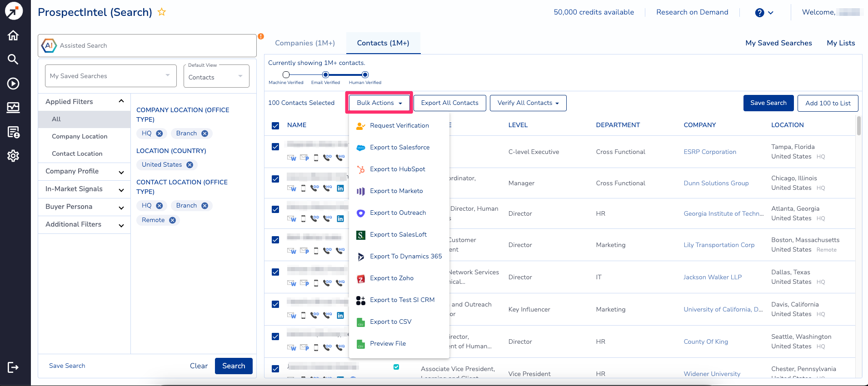Remove HQ chip under Company Location

pyautogui.click(x=160, y=134)
